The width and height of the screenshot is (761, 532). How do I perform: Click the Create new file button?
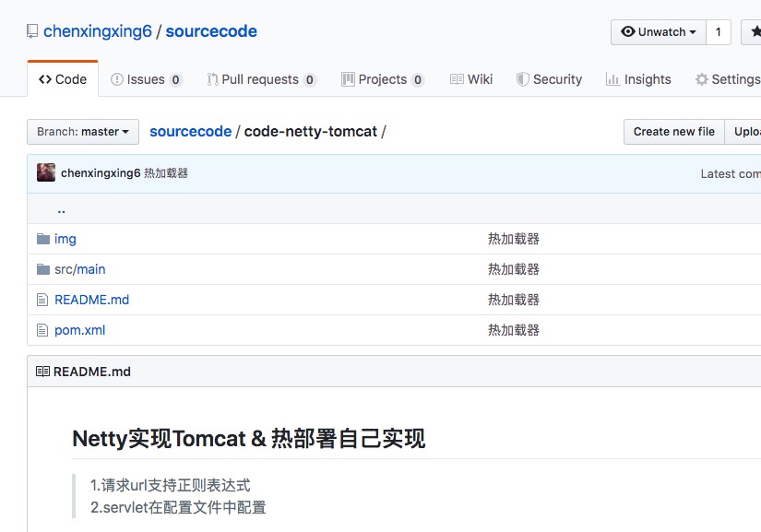[x=673, y=132]
